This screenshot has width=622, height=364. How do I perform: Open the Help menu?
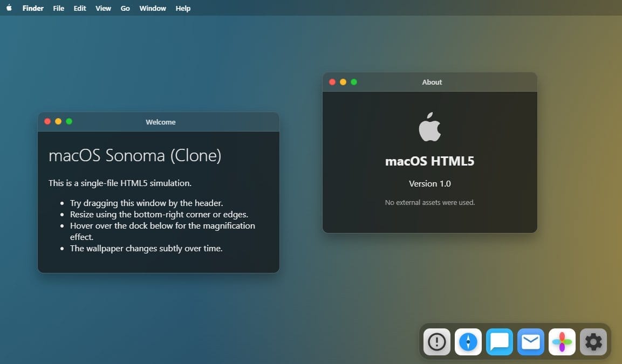[x=183, y=8]
